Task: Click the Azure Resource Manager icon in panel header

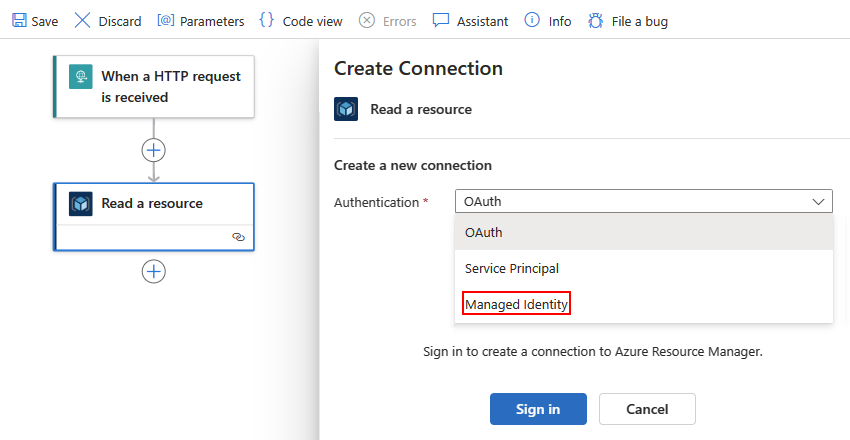Action: [x=346, y=109]
